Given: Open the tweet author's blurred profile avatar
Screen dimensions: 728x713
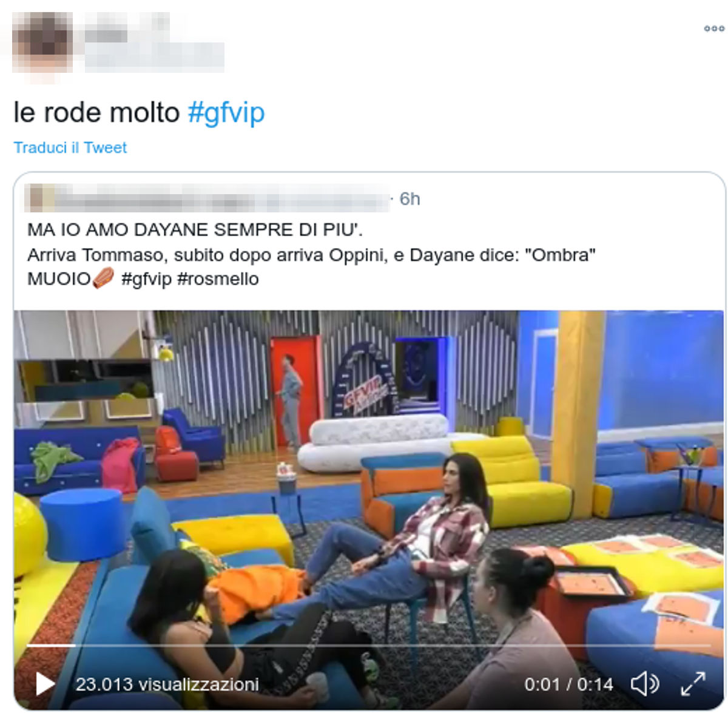Looking at the screenshot, I should coord(42,42).
